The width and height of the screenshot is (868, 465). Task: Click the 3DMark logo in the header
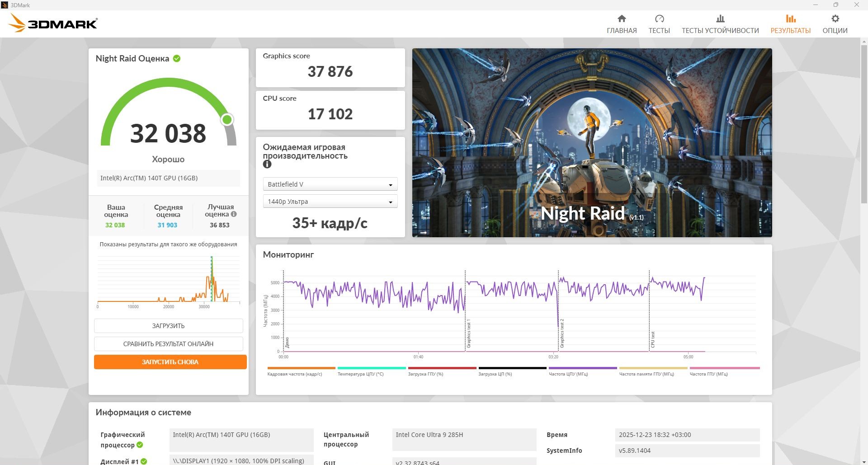(53, 23)
